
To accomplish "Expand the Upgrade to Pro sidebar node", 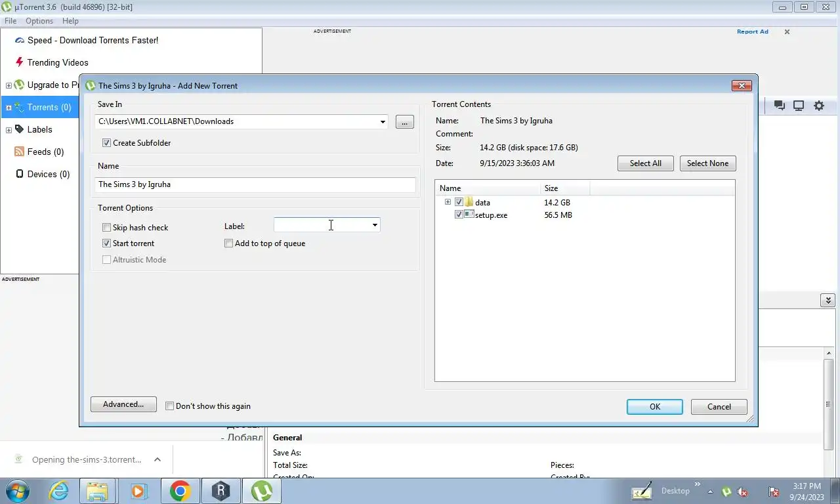I will [9, 85].
